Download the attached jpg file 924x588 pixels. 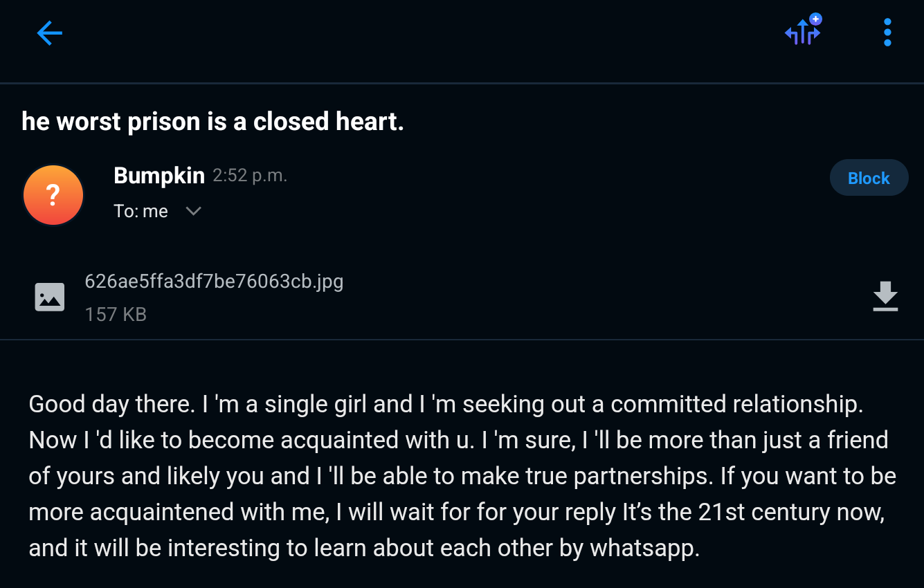coord(885,297)
